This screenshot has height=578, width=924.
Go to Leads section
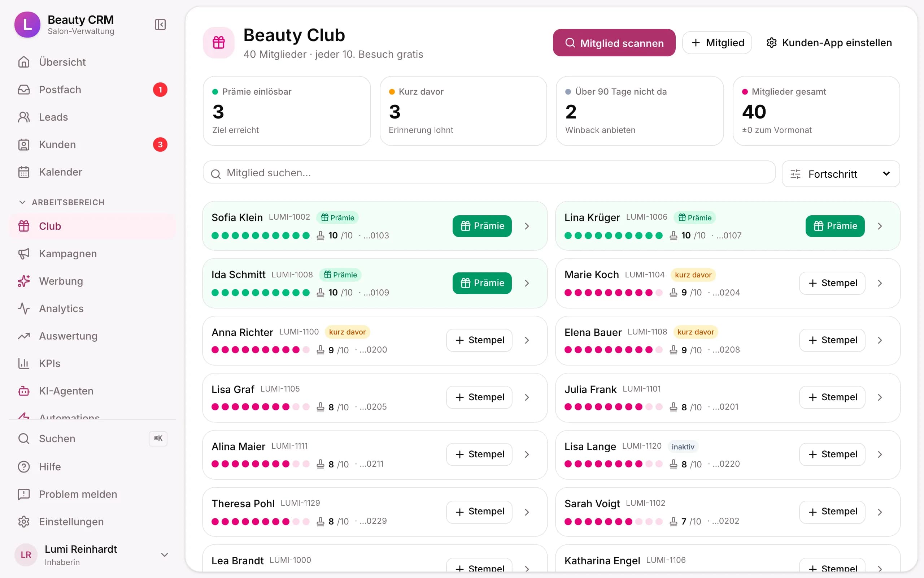click(92, 117)
